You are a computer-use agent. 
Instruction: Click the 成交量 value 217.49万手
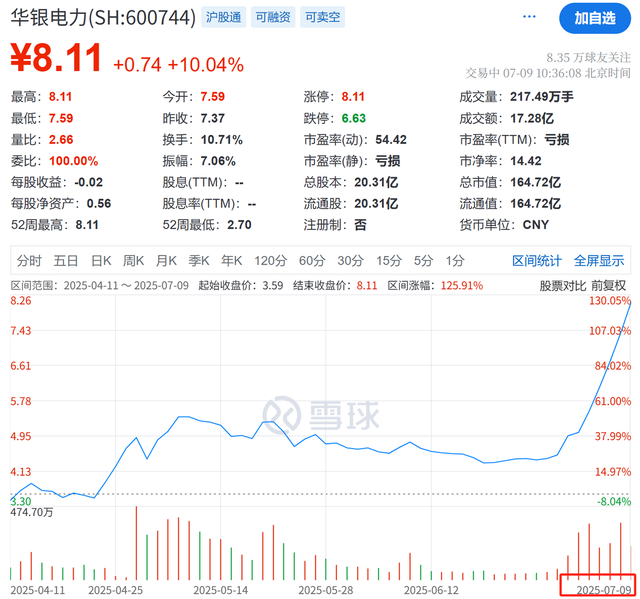coord(542,97)
